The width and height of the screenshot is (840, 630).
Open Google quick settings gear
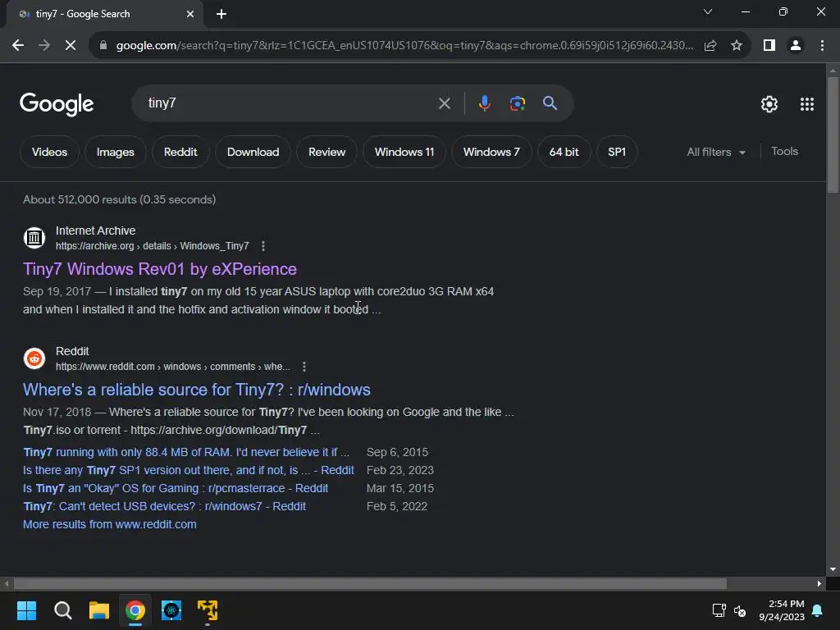tap(769, 104)
